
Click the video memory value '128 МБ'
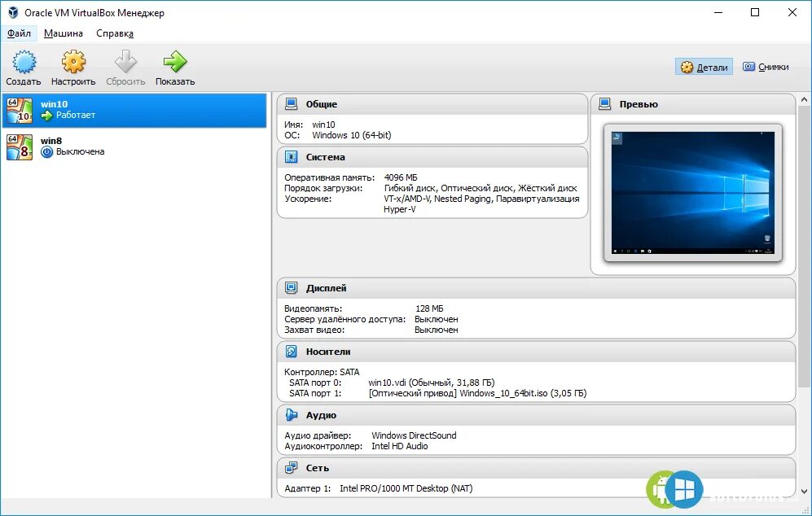coord(429,308)
